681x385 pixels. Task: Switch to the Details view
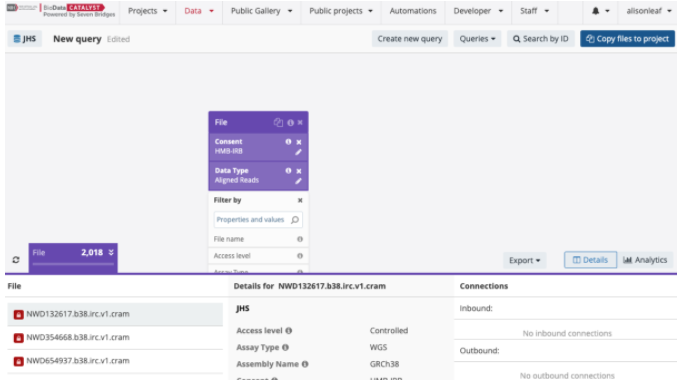pyautogui.click(x=590, y=260)
